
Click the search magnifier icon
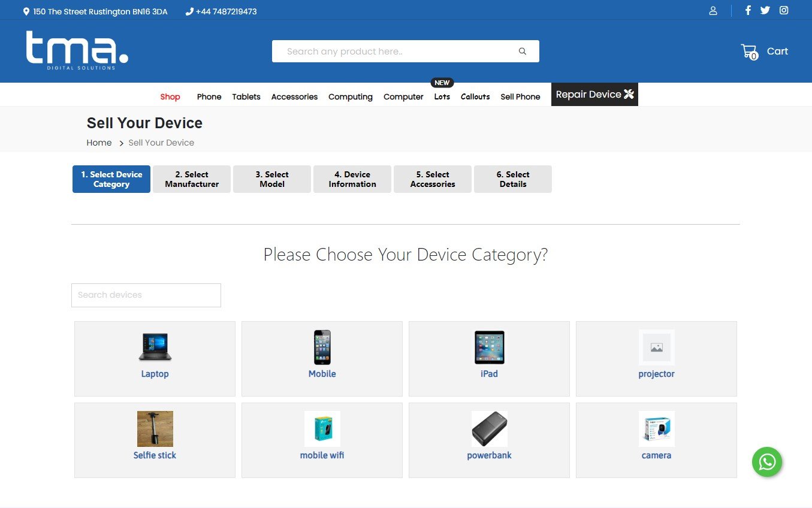pyautogui.click(x=523, y=52)
